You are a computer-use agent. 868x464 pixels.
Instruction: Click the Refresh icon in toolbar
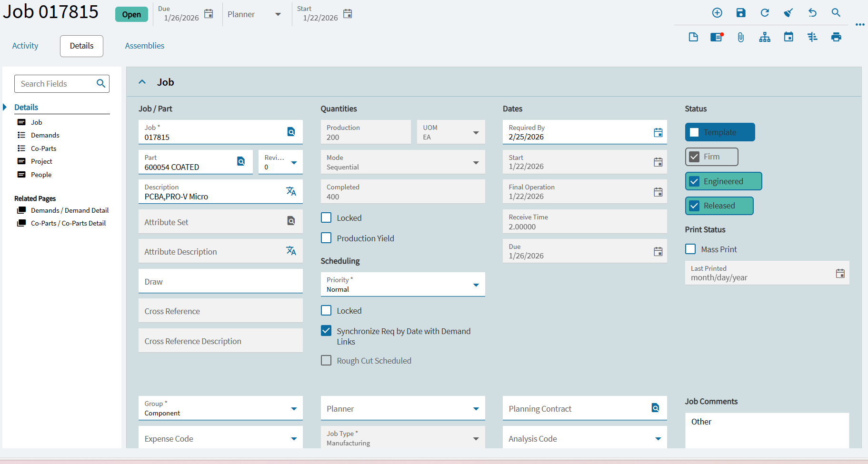tap(765, 13)
